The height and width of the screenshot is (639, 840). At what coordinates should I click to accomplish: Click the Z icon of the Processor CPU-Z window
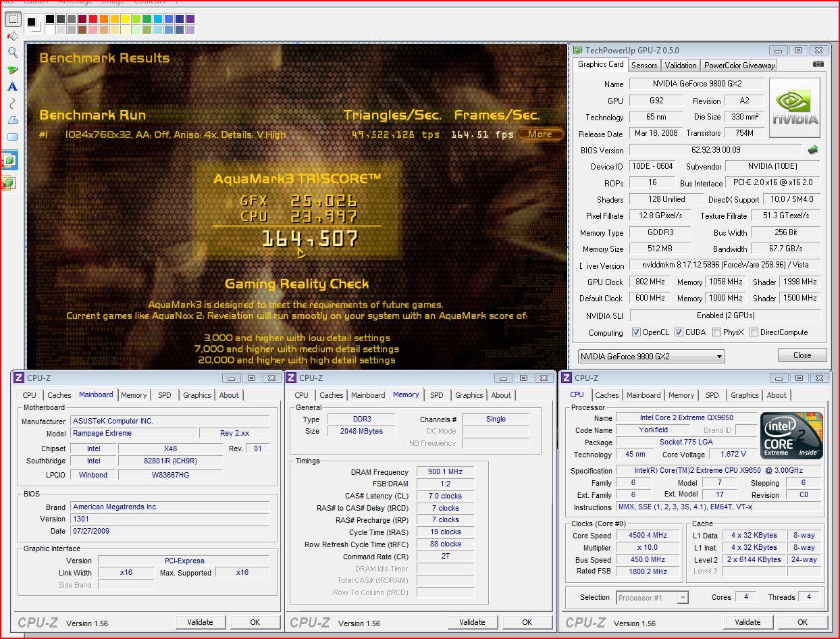567,378
